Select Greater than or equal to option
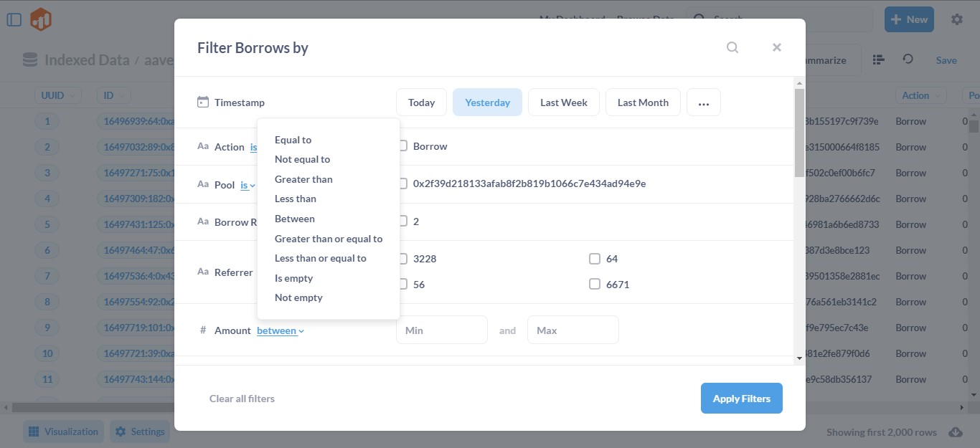 coord(329,239)
